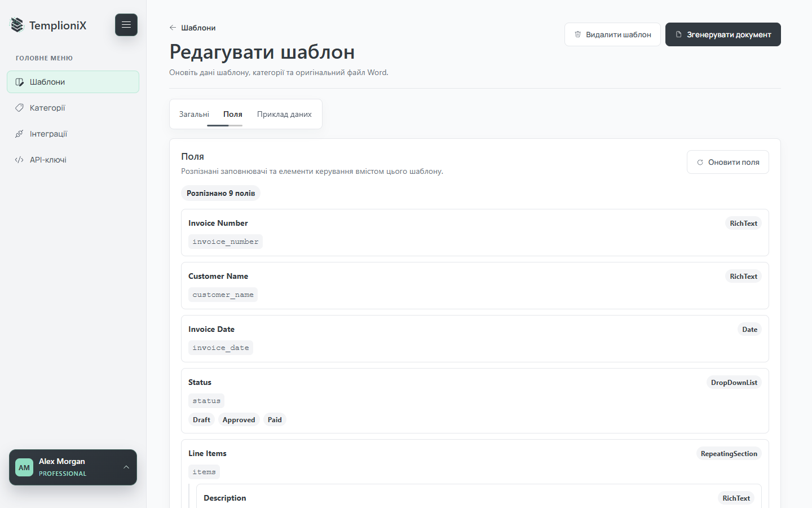The width and height of the screenshot is (812, 508).
Task: Click the RichText badge on Description
Action: click(736, 498)
